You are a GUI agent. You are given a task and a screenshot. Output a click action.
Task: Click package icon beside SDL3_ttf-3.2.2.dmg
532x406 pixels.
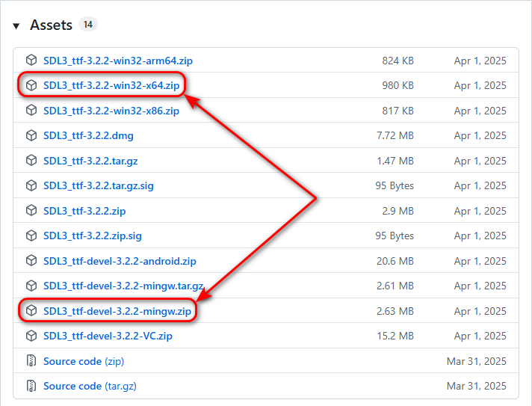31,135
